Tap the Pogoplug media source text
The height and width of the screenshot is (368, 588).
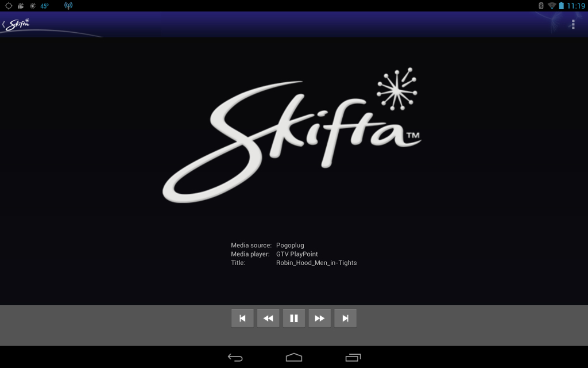[x=290, y=245]
